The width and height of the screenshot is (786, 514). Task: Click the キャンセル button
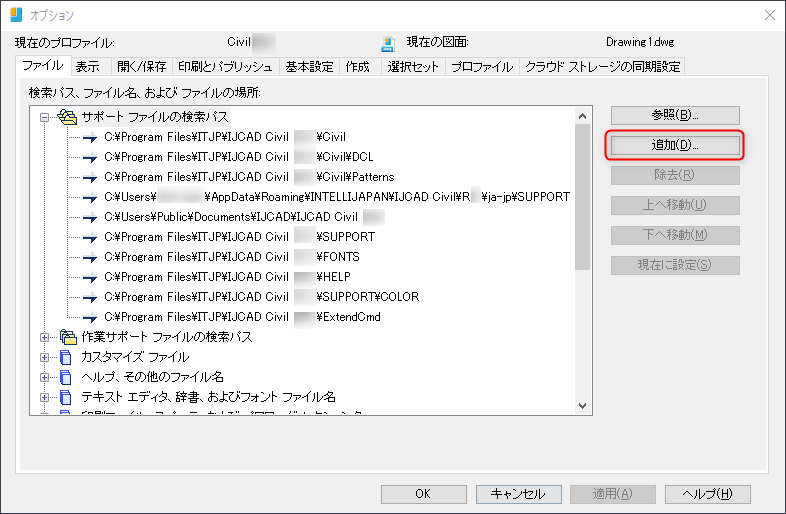(x=518, y=494)
